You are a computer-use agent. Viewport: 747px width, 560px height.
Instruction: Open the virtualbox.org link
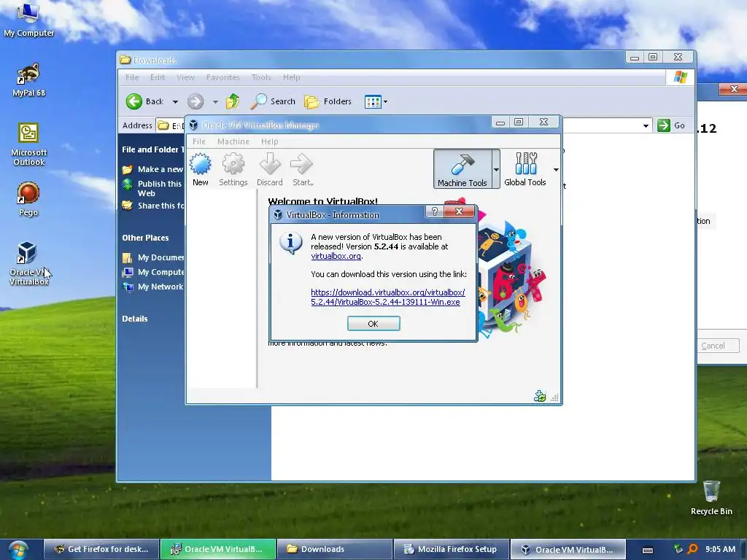[336, 256]
